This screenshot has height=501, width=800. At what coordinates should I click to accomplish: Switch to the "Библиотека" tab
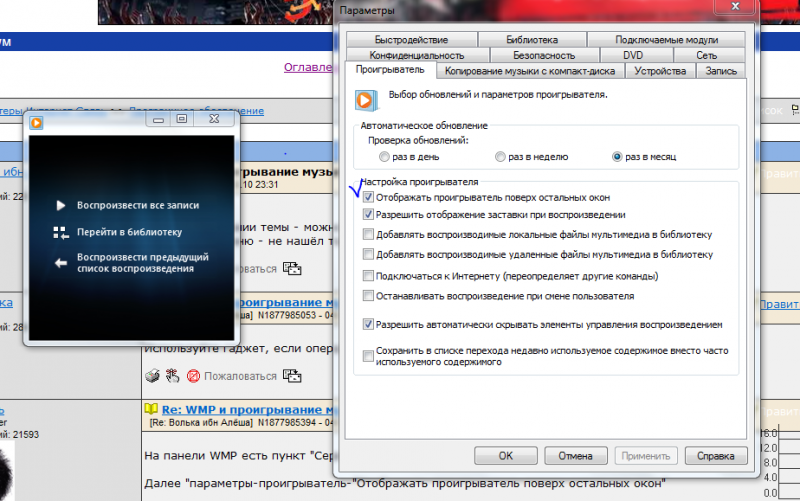[x=532, y=40]
